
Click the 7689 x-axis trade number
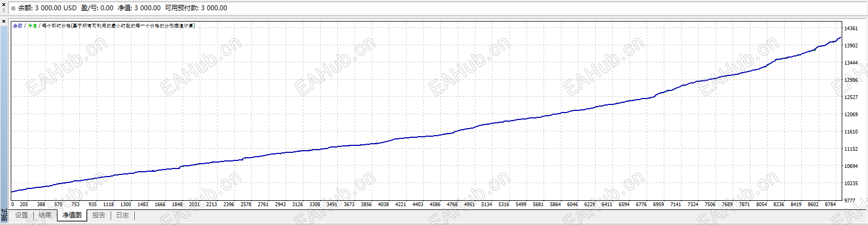tap(727, 205)
